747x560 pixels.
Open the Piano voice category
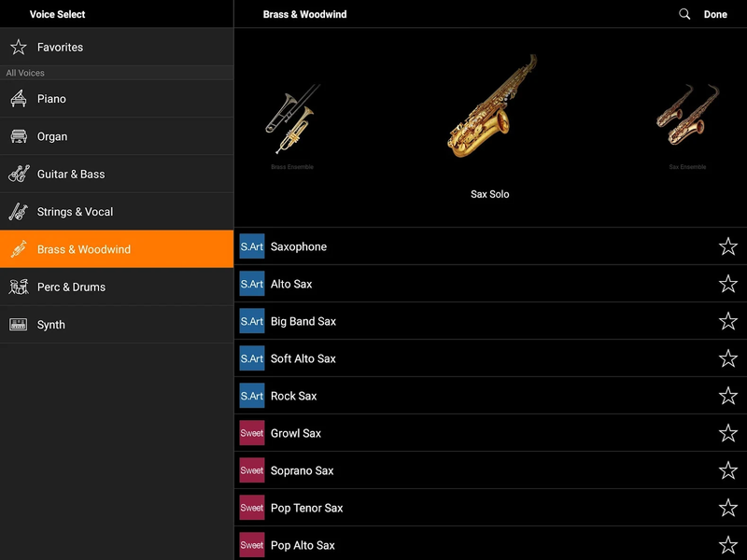(51, 99)
